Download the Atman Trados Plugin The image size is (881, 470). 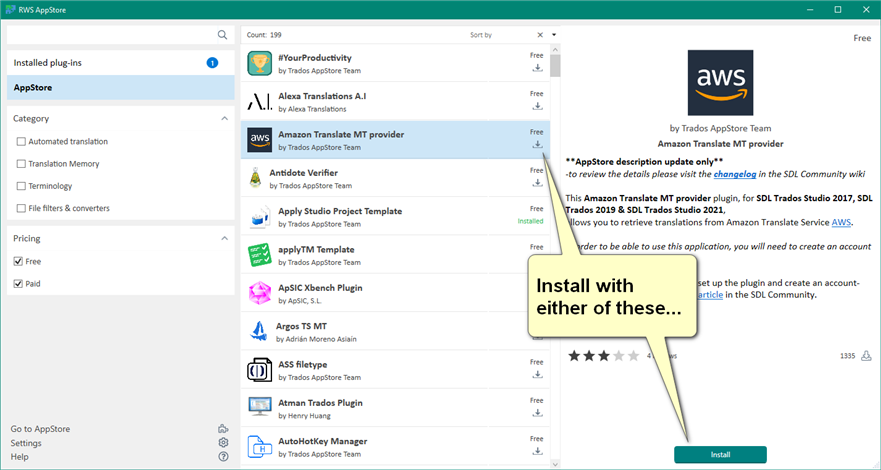pyautogui.click(x=537, y=413)
